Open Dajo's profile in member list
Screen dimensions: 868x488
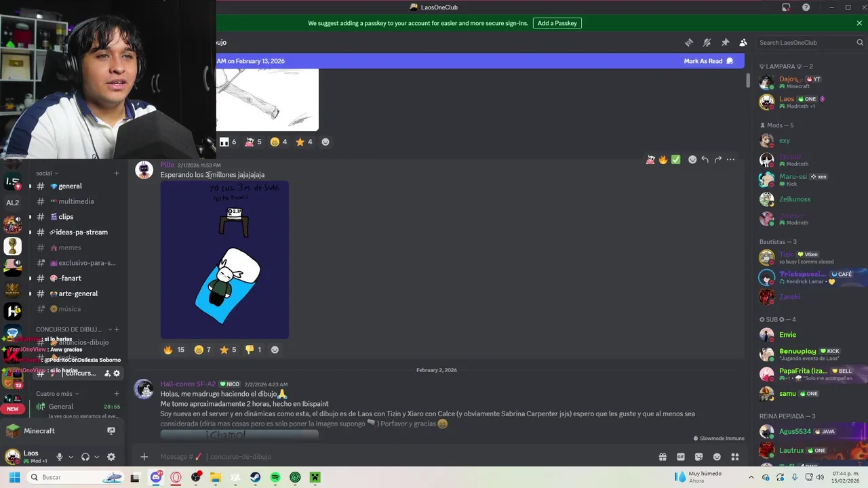pyautogui.click(x=811, y=82)
